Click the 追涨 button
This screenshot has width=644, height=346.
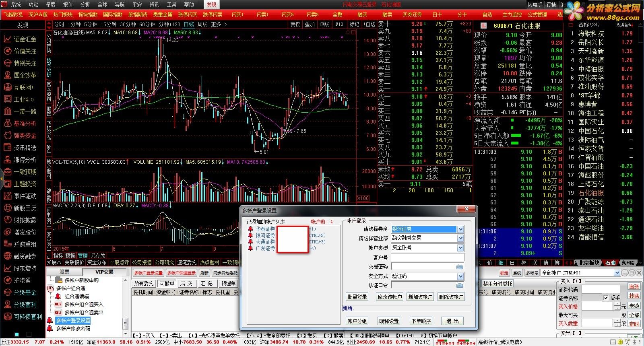[634, 286]
